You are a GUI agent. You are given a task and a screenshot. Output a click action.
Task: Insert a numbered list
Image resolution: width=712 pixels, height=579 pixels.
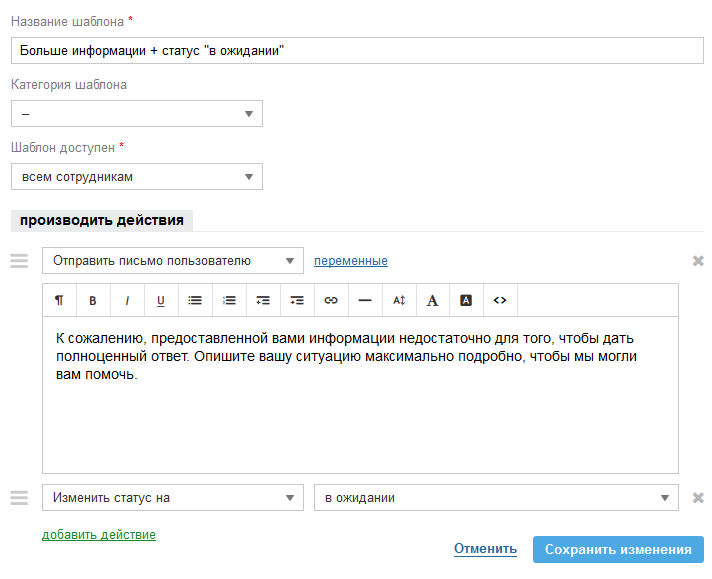[x=229, y=300]
